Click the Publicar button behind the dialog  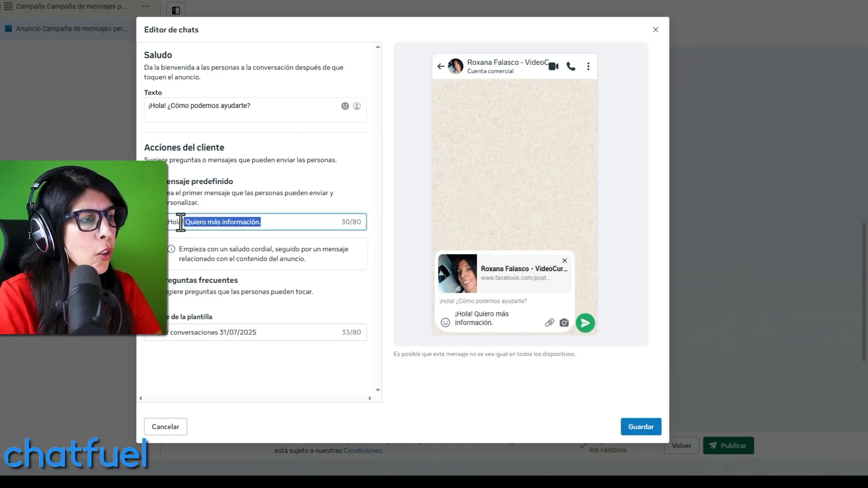click(x=728, y=446)
